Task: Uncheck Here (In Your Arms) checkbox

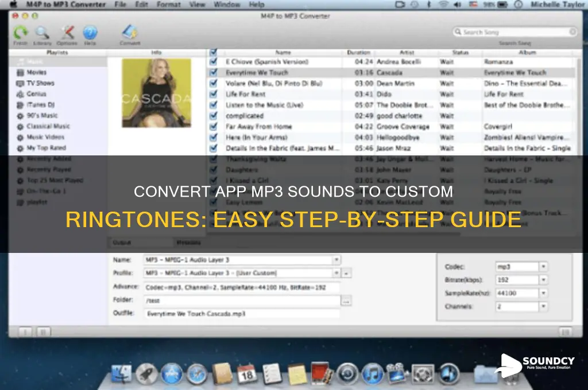Action: coord(214,138)
